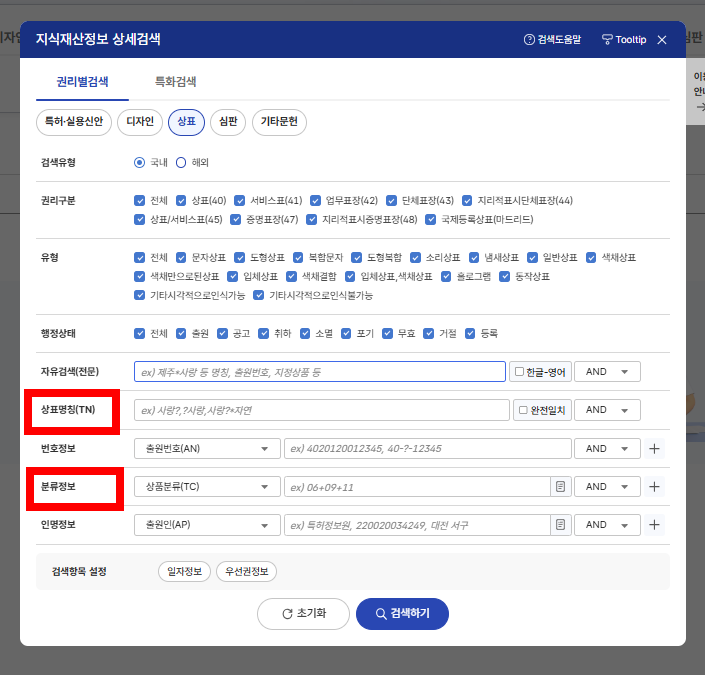
Task: Open the list icon in 분류정보 field
Action: pyautogui.click(x=561, y=487)
